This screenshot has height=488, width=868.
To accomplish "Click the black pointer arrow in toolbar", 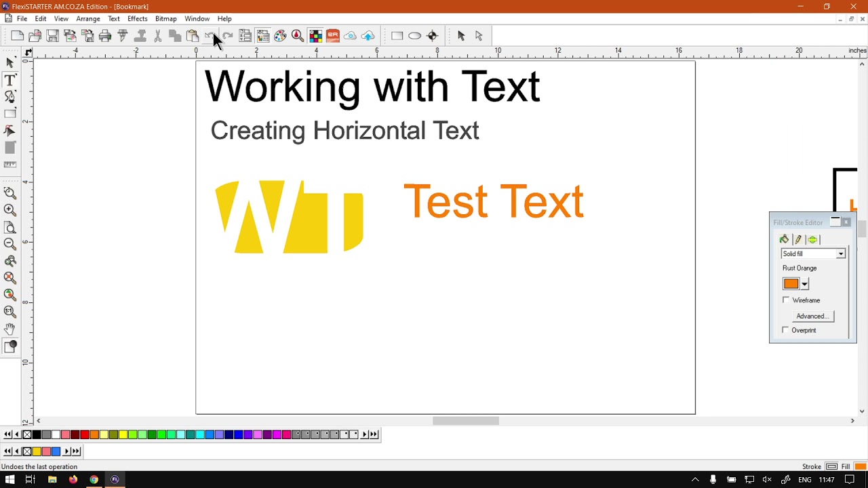I will pos(461,36).
